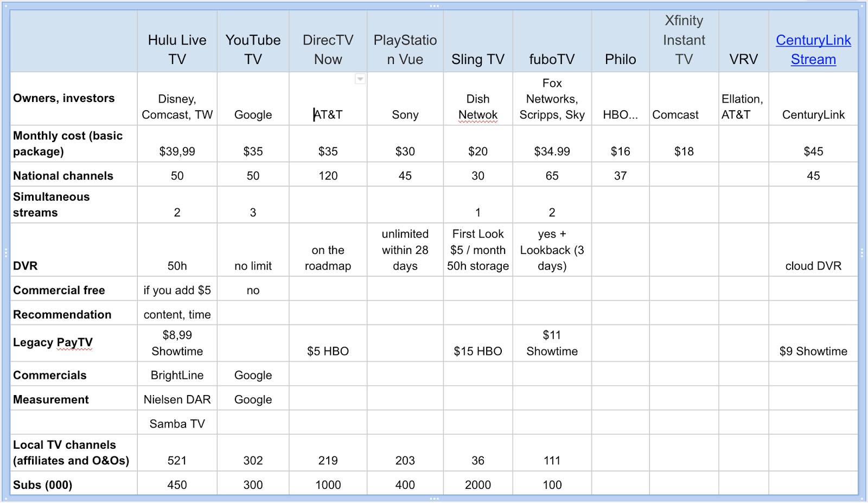
Task: Select the Hulu Live TV header cell
Action: tap(177, 41)
